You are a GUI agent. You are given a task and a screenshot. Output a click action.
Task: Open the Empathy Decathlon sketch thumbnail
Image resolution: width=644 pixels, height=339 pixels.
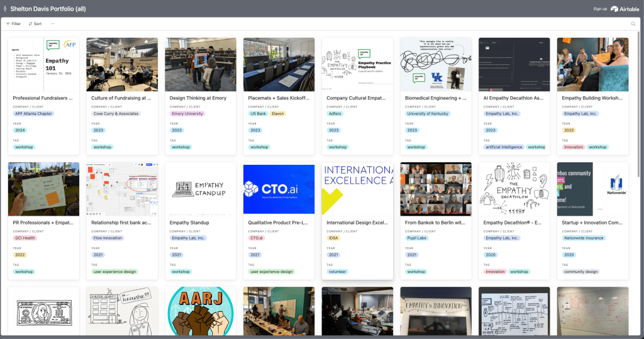click(514, 189)
